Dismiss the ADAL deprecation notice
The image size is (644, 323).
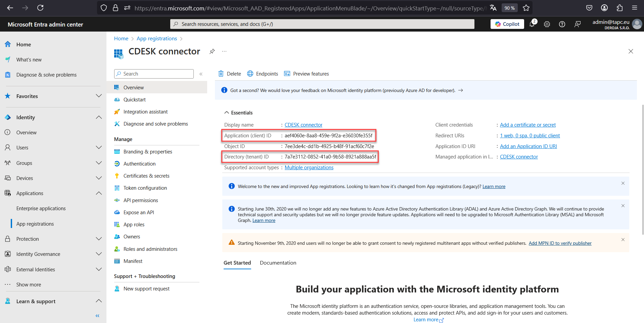[623, 206]
